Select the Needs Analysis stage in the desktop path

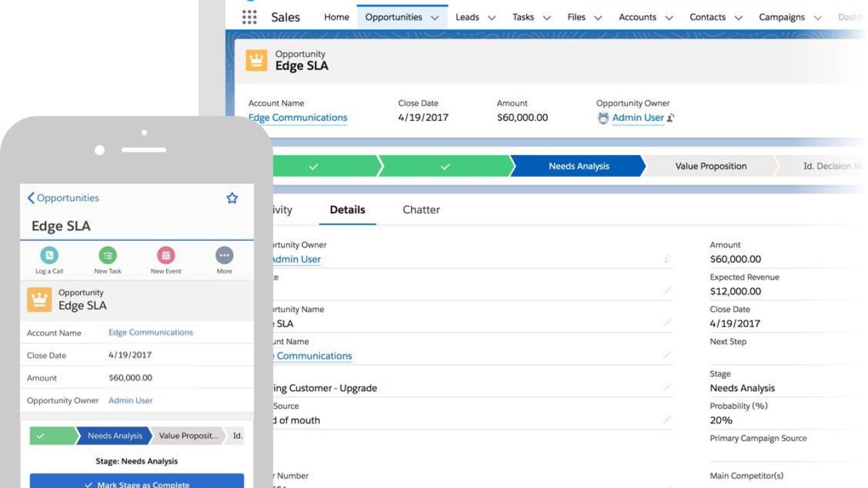578,166
